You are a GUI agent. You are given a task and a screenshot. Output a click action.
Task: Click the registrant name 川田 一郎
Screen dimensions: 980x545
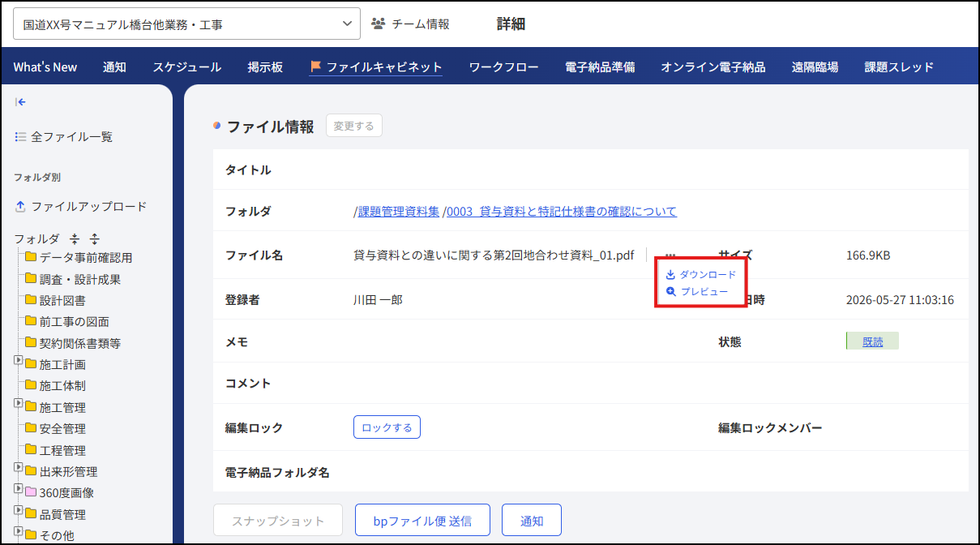378,300
